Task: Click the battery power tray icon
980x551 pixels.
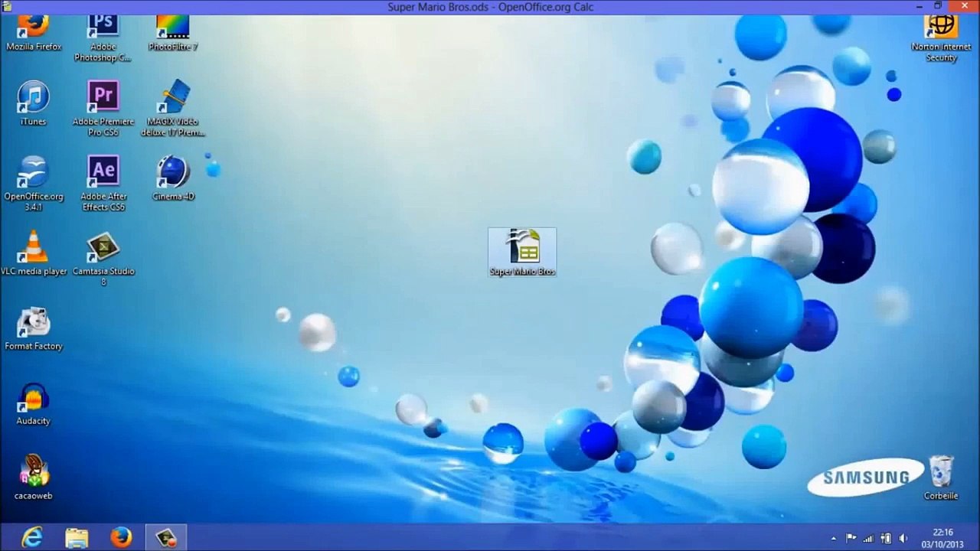Action: click(887, 539)
